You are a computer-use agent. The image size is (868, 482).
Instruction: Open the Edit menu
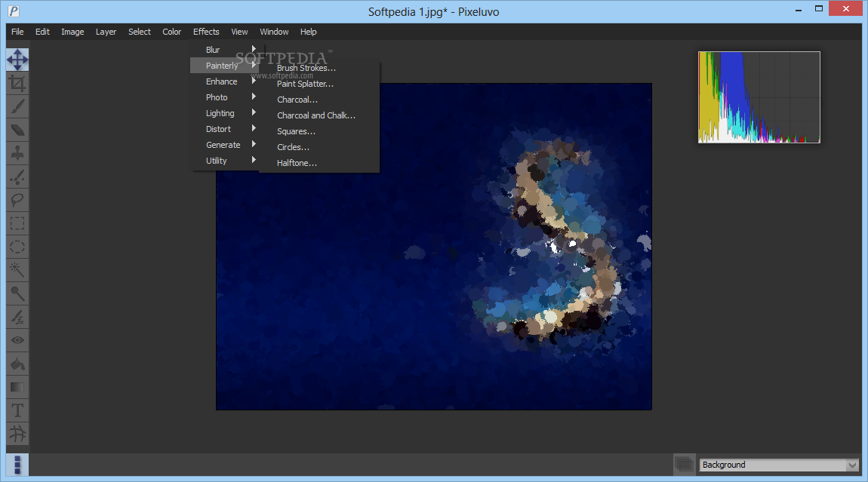(x=42, y=32)
